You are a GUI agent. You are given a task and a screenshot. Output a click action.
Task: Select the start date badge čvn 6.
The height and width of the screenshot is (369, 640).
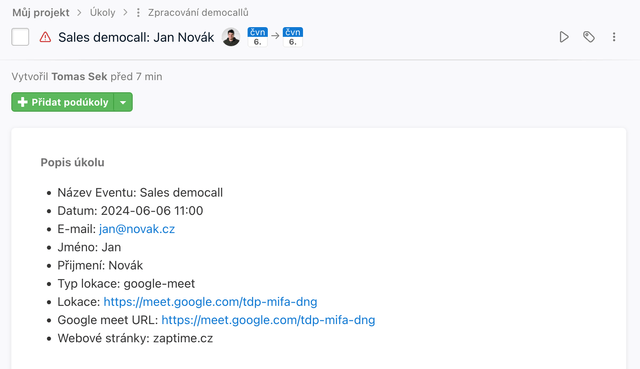click(x=258, y=37)
